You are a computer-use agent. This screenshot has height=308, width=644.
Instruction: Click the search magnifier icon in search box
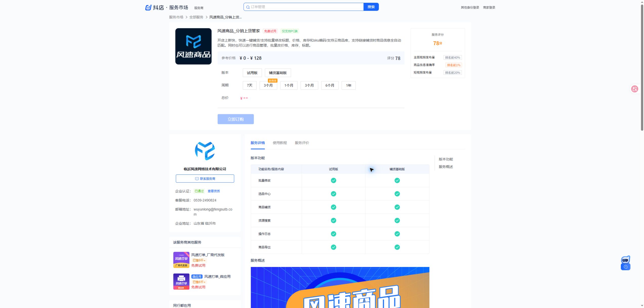248,7
